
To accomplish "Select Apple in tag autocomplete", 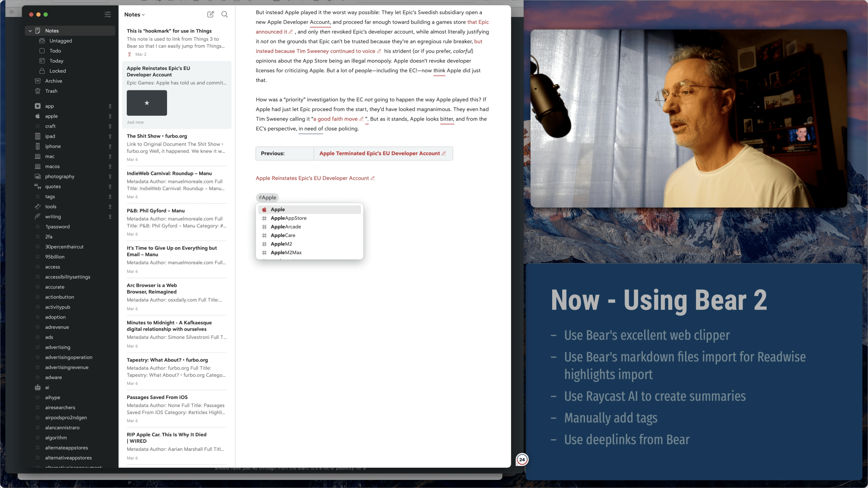I will pos(309,210).
